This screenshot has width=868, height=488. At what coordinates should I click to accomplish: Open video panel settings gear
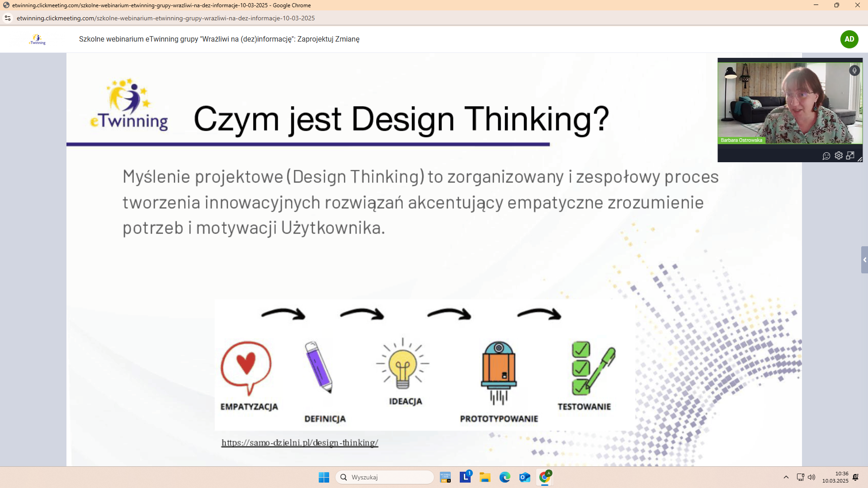(x=839, y=155)
